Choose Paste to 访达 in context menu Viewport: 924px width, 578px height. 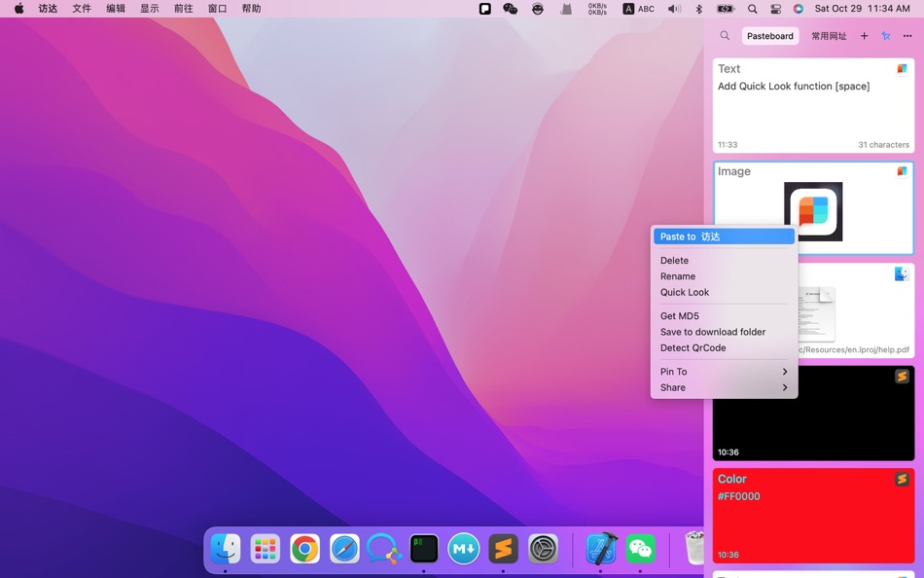(724, 236)
